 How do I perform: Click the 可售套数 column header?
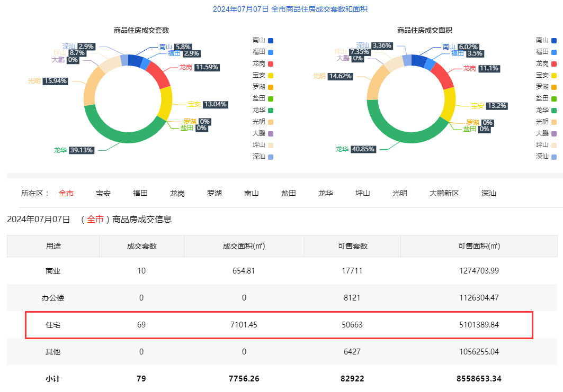click(x=352, y=246)
